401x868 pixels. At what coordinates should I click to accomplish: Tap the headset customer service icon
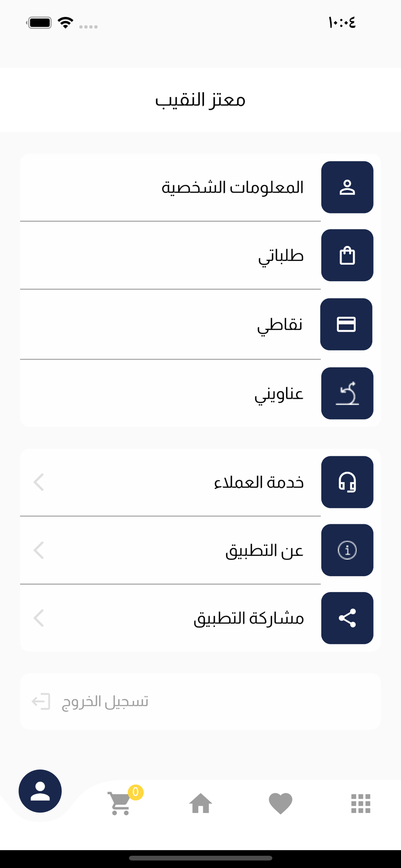[x=347, y=482]
